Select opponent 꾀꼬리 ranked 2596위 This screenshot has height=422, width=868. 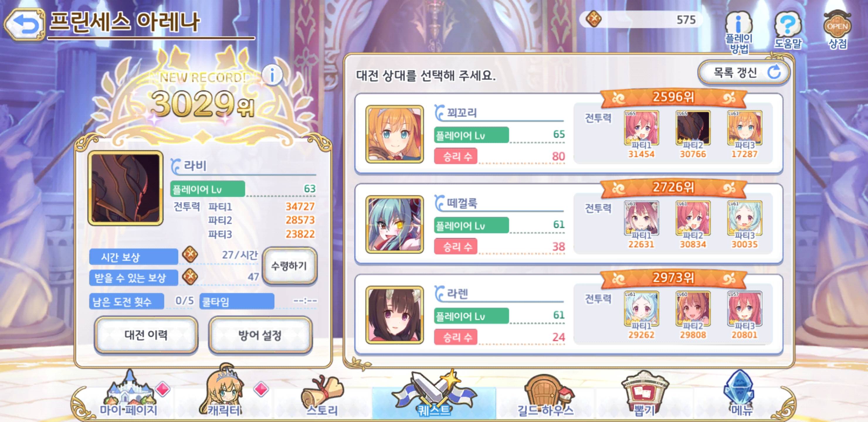568,134
